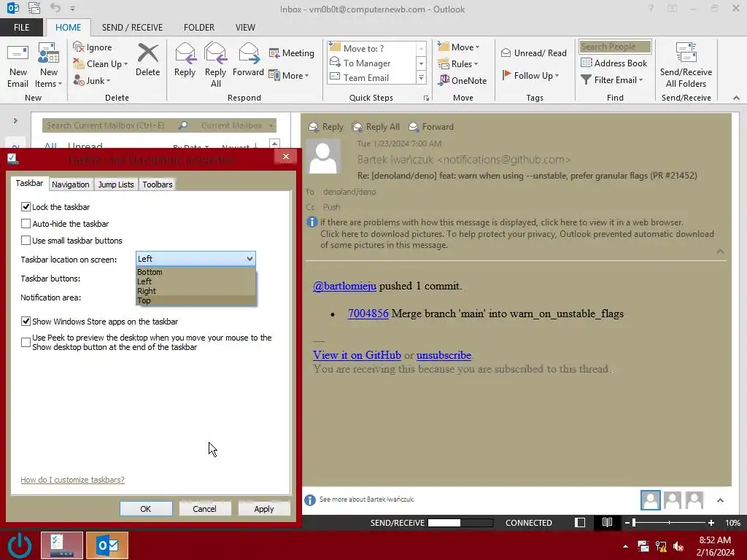The height and width of the screenshot is (560, 747).
Task: Click the Ignore conversation icon
Action: pos(79,47)
